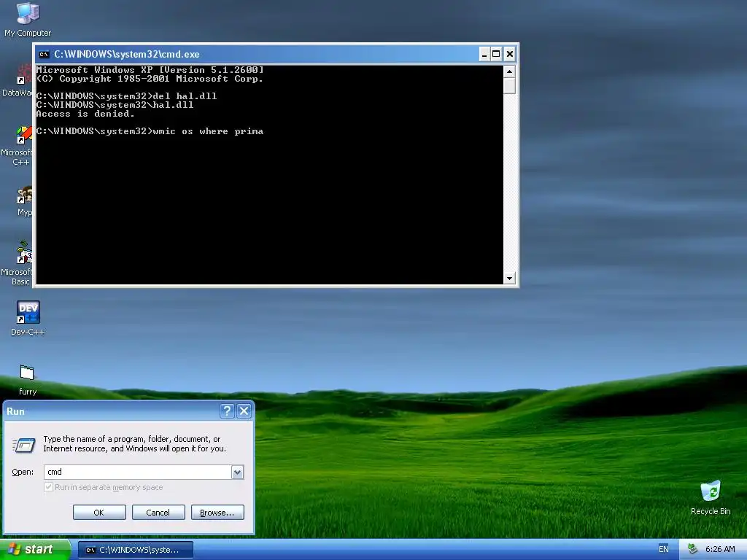
Task: Click the Run dialog help question-mark button
Action: point(227,411)
